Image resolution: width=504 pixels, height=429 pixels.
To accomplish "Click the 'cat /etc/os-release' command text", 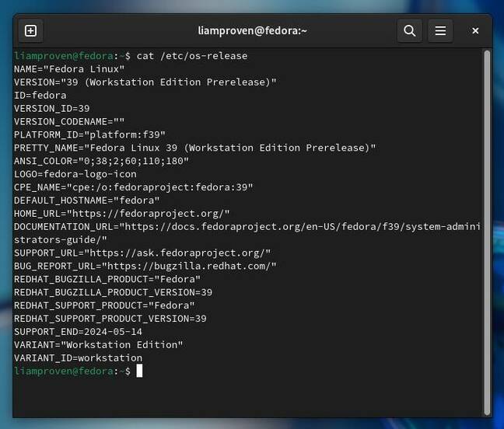I will pyautogui.click(x=192, y=56).
